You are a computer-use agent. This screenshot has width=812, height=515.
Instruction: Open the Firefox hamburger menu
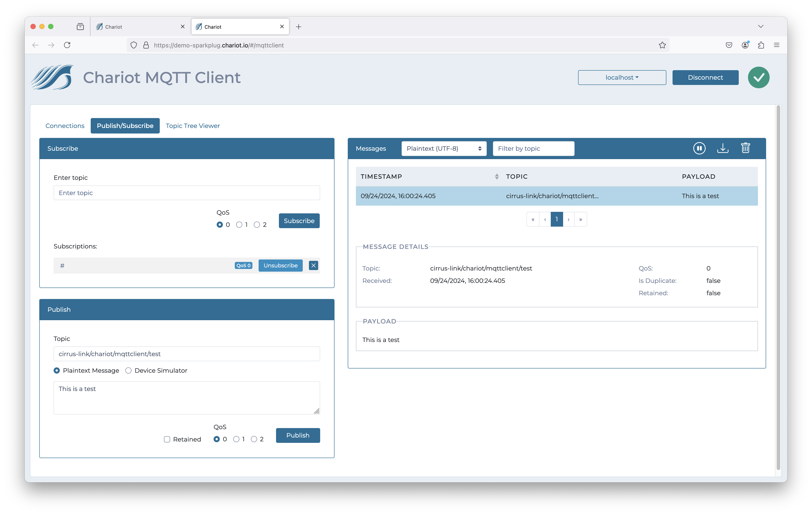tap(777, 45)
